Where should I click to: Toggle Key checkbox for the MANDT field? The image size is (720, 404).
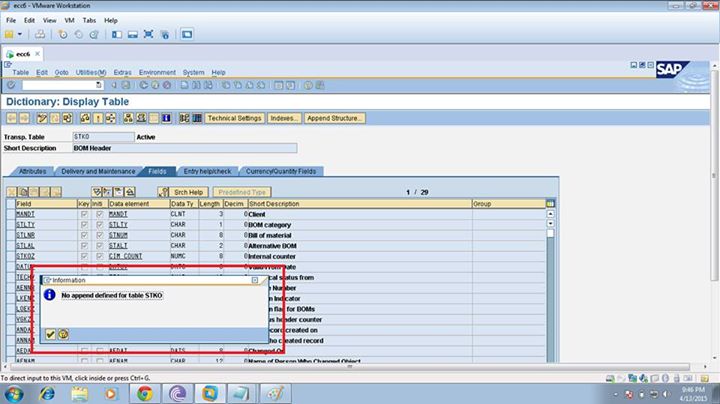click(x=84, y=214)
